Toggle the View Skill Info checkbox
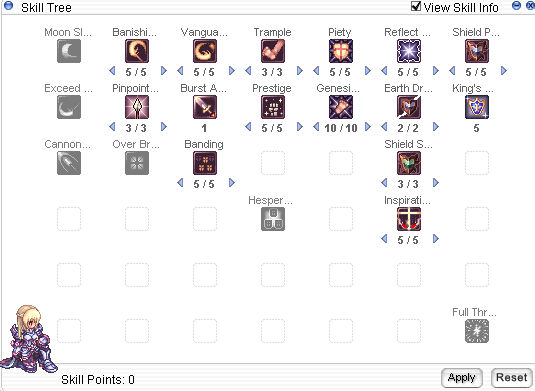Viewport: 535px width, 391px height. point(416,6)
